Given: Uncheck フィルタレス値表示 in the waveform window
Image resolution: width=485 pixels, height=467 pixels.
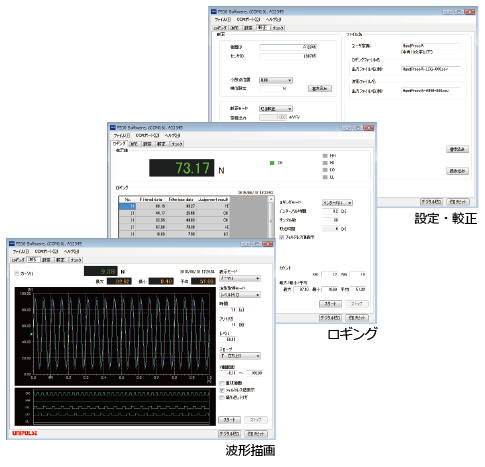Looking at the screenshot, I should pos(222,390).
